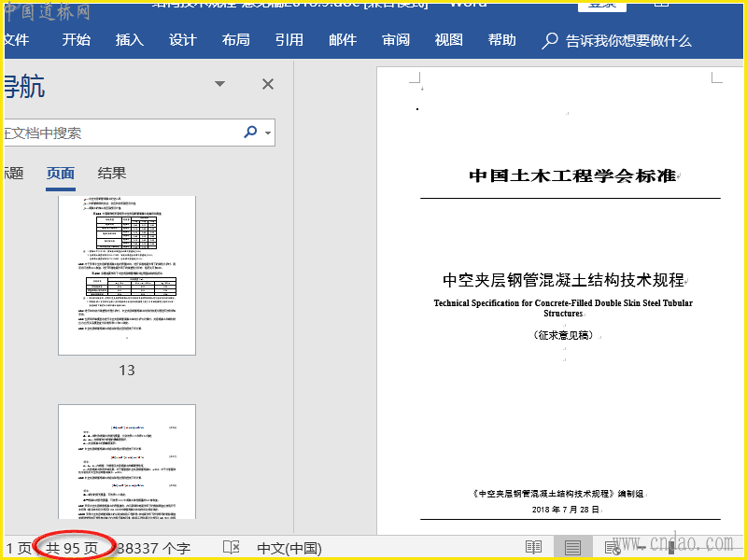
Task: Switch to Read Mode view icon
Action: 533,548
